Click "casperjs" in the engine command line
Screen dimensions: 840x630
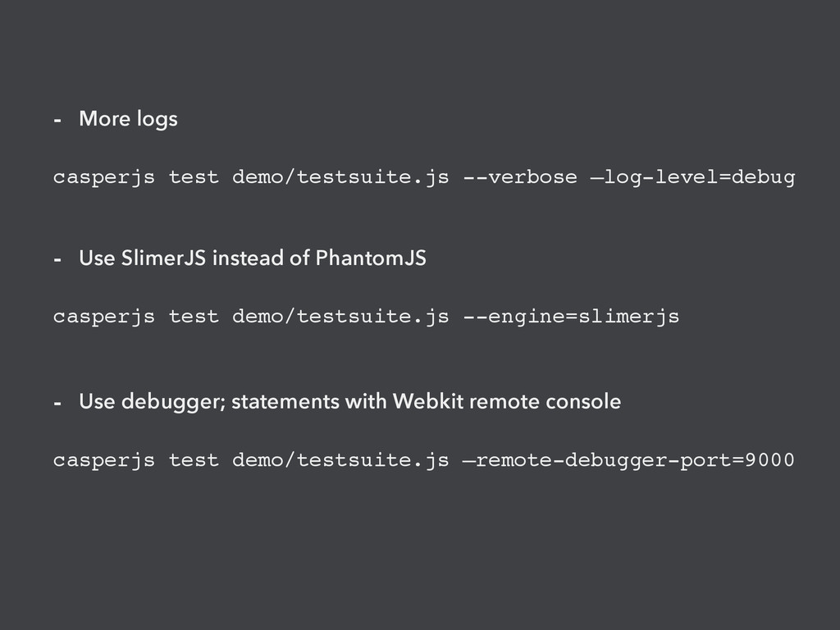click(x=103, y=317)
